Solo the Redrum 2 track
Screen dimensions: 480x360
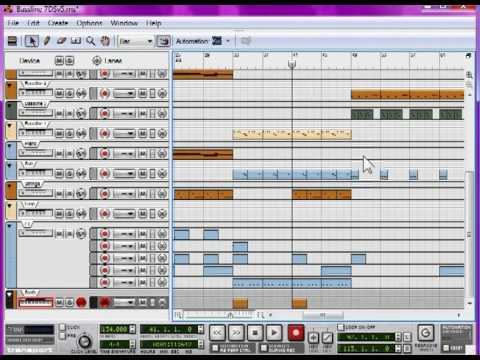69,94
